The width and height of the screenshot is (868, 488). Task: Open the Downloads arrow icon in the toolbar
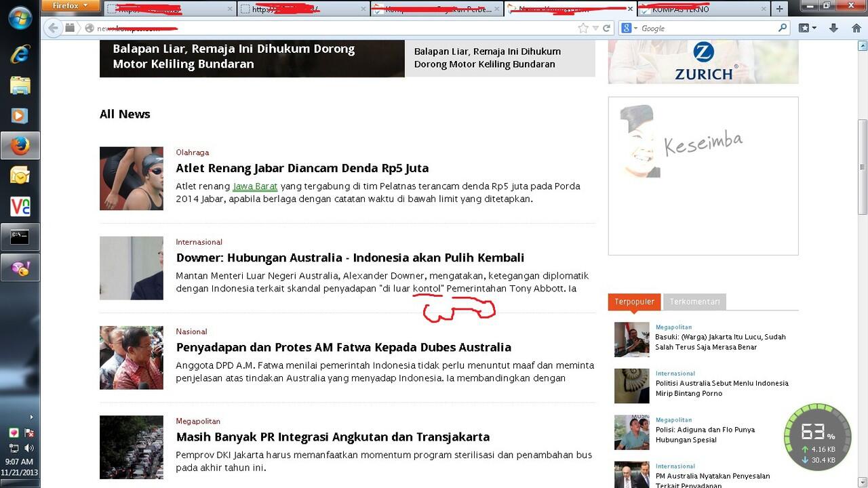pyautogui.click(x=833, y=28)
